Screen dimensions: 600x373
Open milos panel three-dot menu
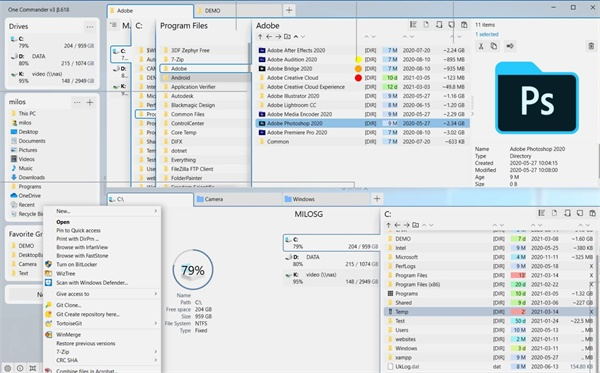coord(77,103)
